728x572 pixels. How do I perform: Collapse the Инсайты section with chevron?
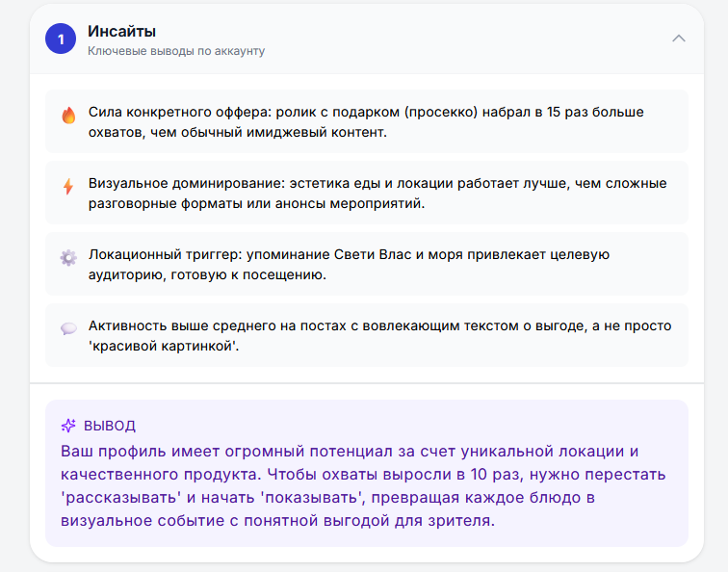[x=678, y=39]
